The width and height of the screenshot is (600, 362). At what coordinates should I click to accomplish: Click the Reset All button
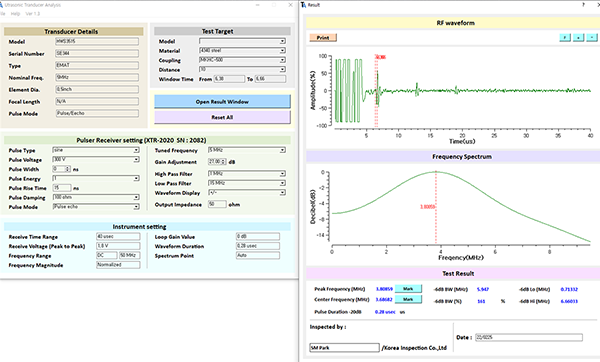[222, 117]
